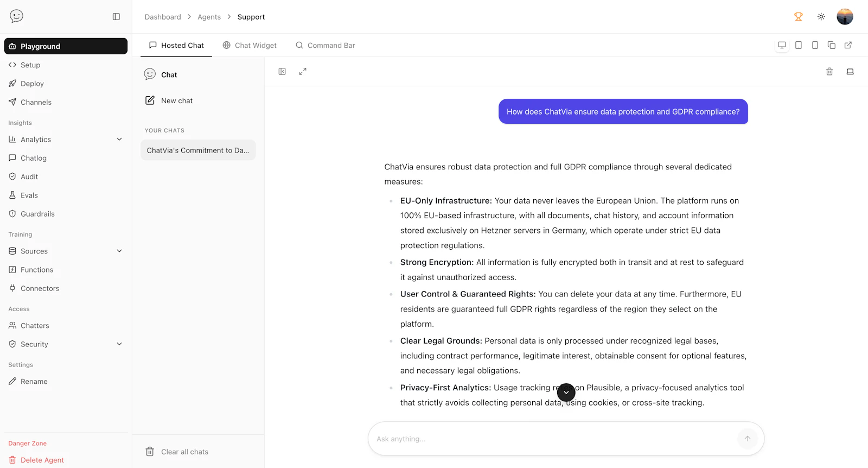Open the Evals page
The width and height of the screenshot is (868, 468).
point(66,195)
